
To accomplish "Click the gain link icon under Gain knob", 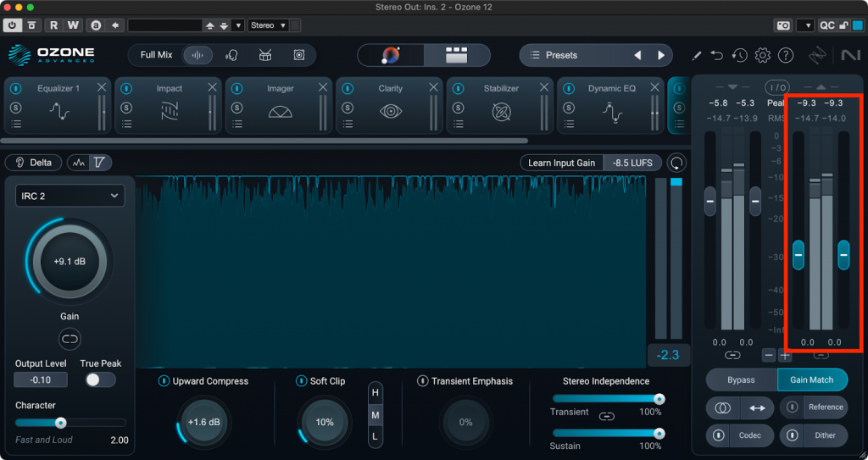I will [x=70, y=339].
